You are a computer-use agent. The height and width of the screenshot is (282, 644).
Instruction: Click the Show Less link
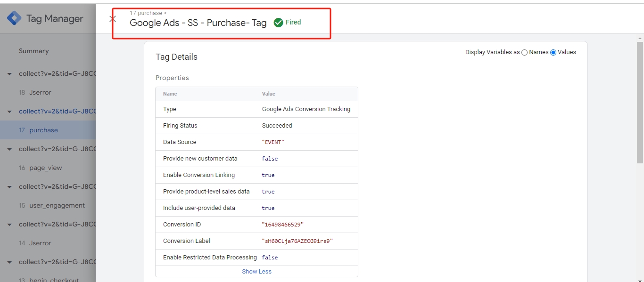[x=256, y=272]
